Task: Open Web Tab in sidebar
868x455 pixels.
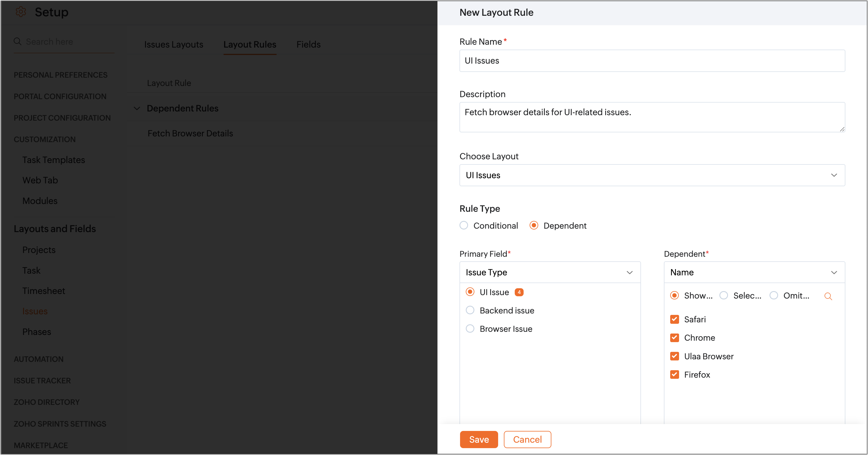Action: pyautogui.click(x=40, y=181)
